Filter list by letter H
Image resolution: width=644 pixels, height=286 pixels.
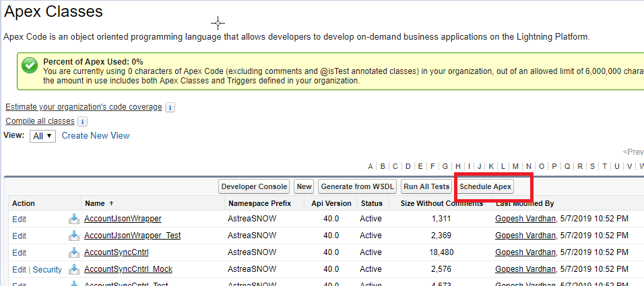click(458, 166)
